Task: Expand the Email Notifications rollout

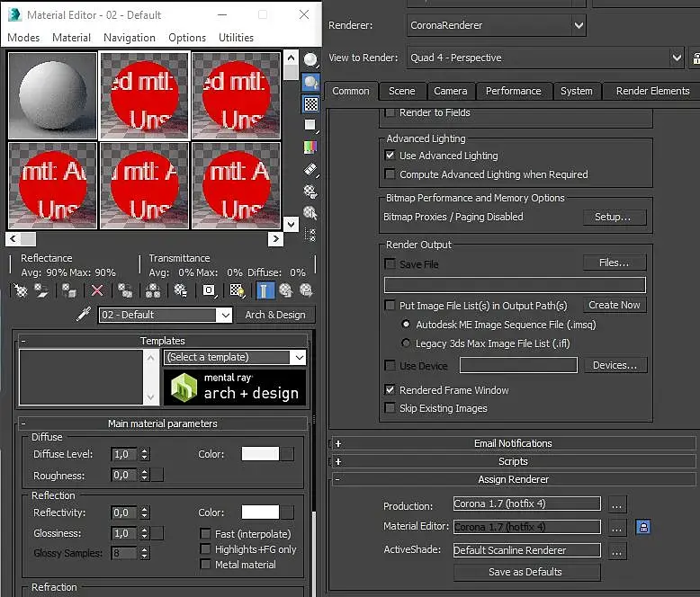Action: pos(514,443)
